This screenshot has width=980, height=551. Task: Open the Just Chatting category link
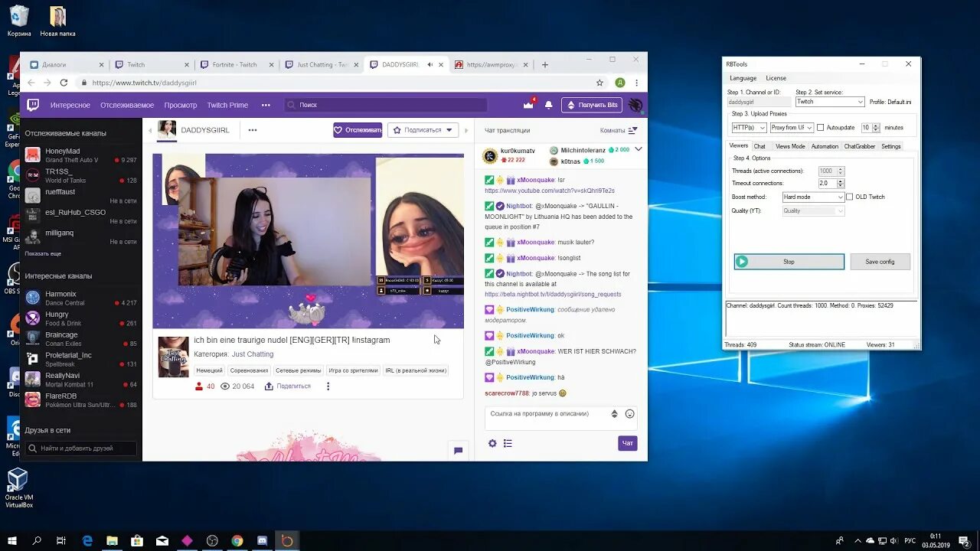253,354
